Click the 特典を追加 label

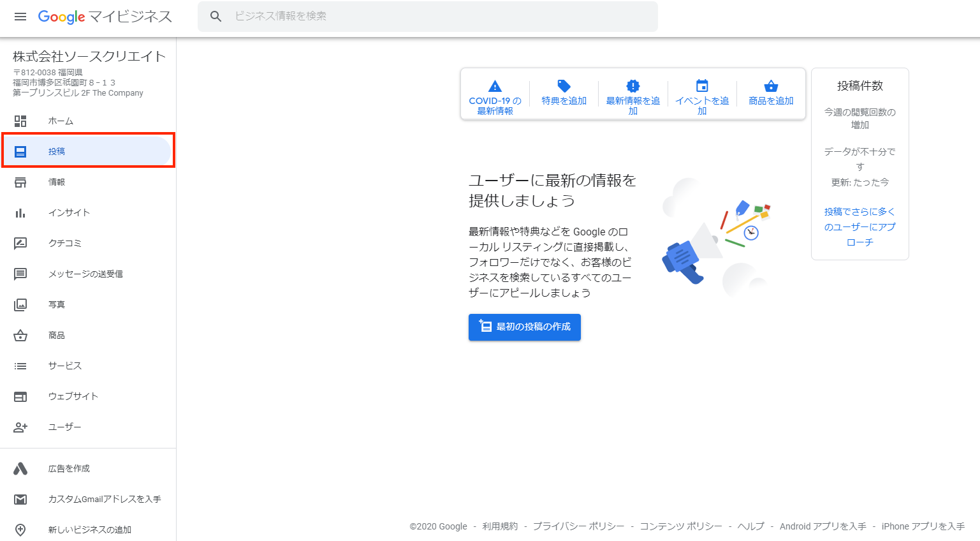point(564,101)
